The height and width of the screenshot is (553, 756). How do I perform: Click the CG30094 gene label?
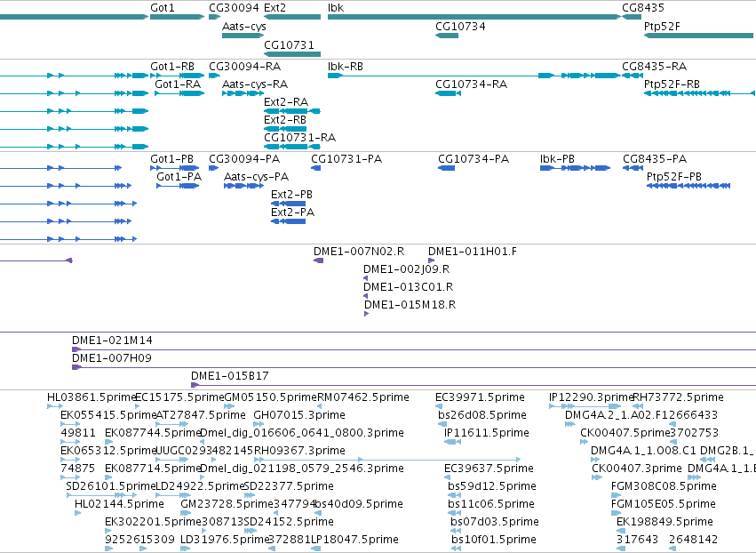pos(234,8)
